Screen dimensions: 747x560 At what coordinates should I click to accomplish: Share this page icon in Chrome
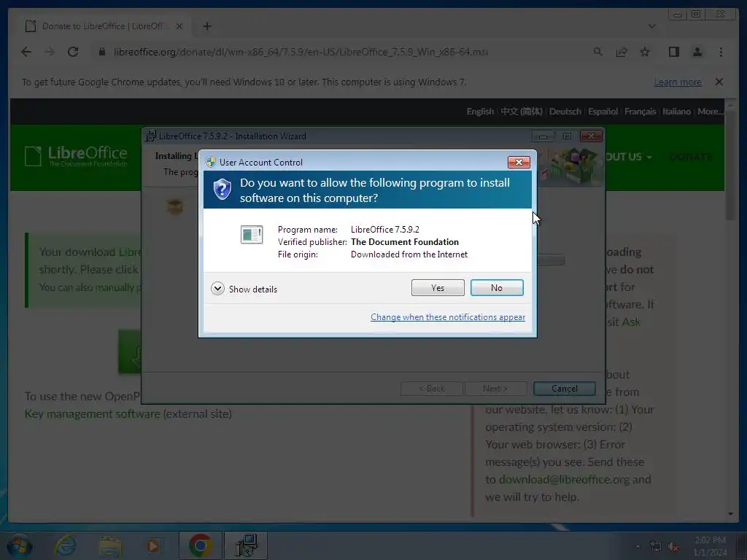click(622, 52)
